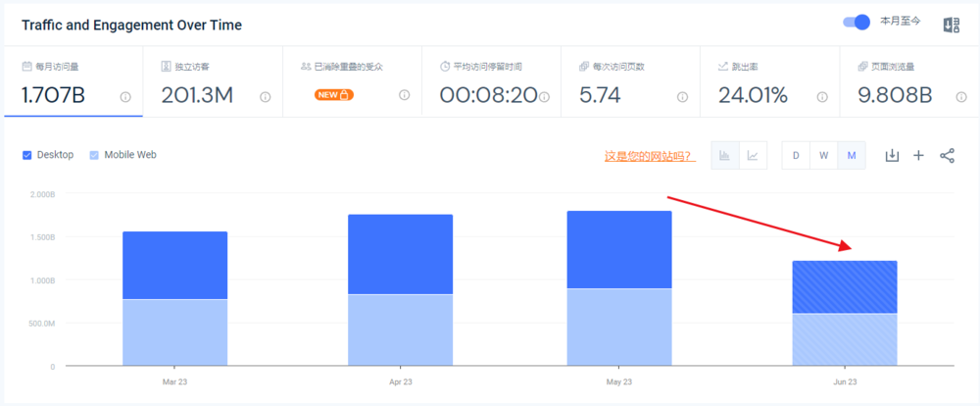Select weekly granularity button W
This screenshot has height=406, width=980.
pos(823,155)
